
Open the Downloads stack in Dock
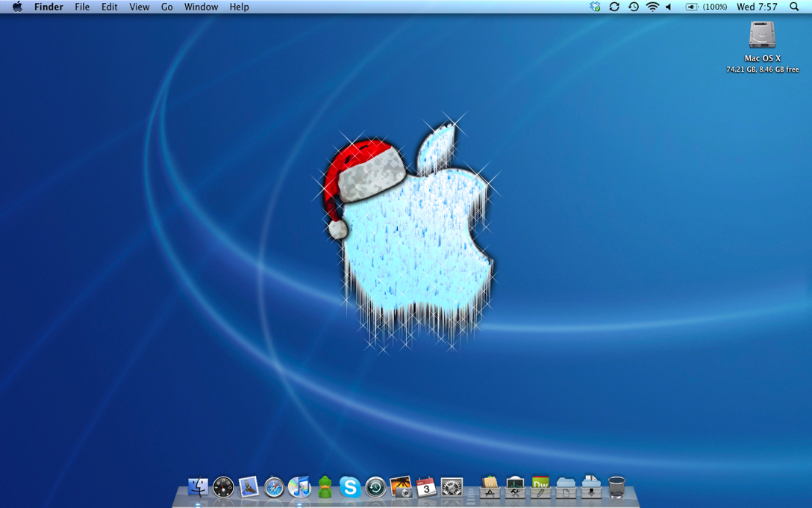(591, 487)
